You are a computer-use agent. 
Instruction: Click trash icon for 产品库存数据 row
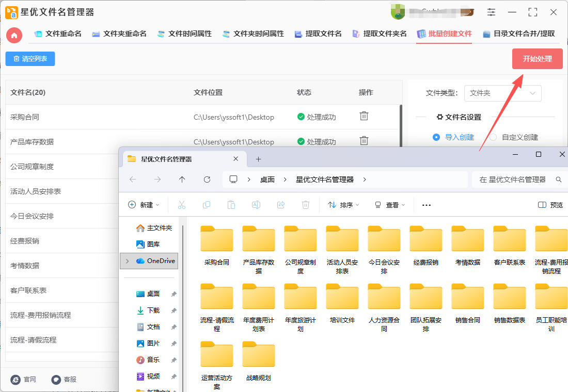(364, 140)
